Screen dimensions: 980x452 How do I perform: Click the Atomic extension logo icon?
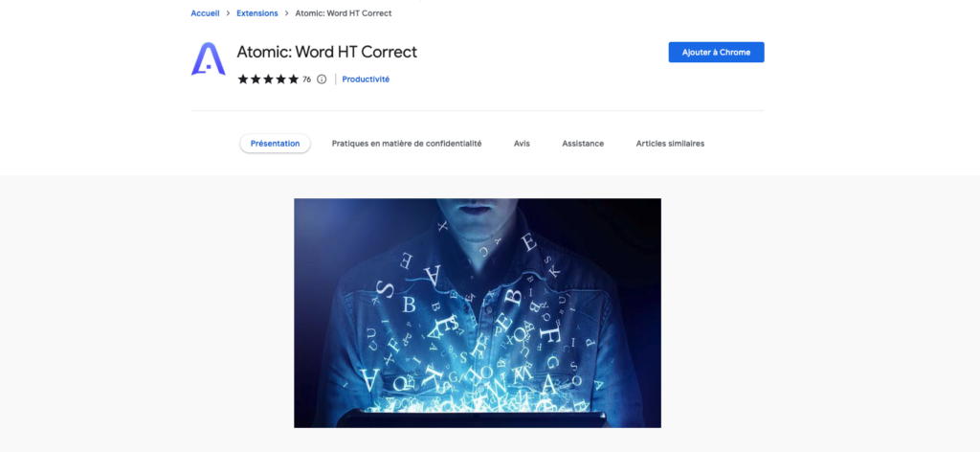208,59
